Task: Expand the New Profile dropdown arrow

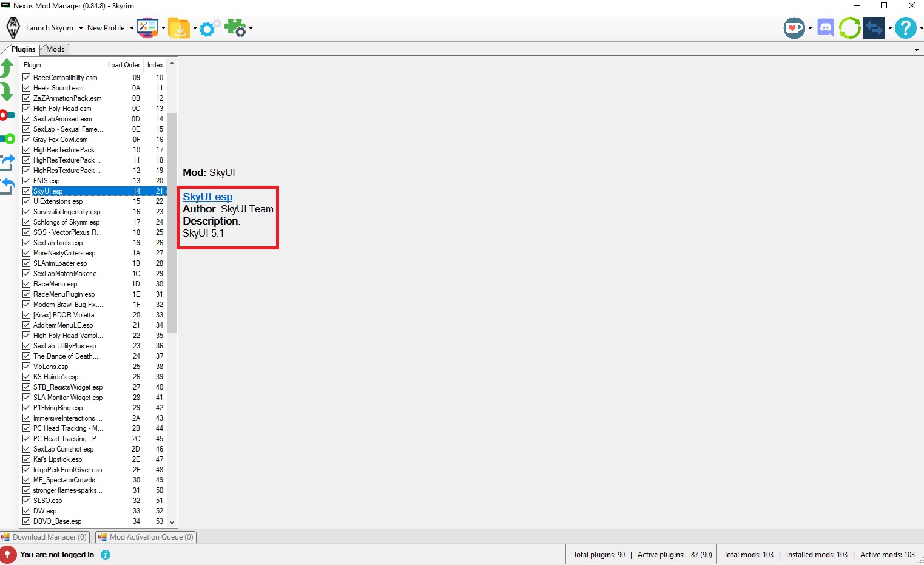Action: click(132, 28)
